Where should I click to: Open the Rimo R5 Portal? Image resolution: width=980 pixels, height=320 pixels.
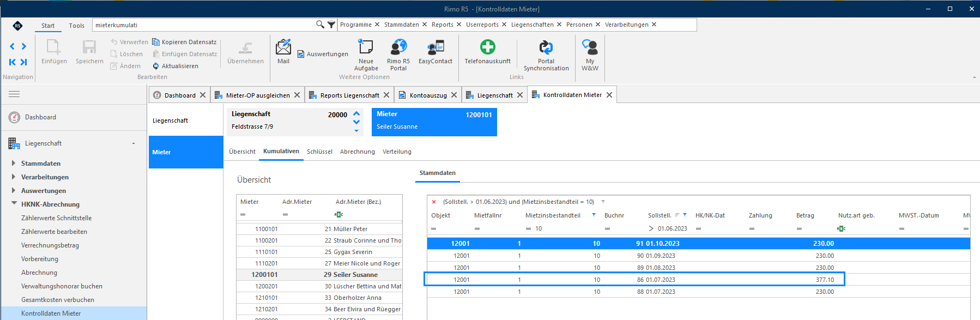[398, 55]
